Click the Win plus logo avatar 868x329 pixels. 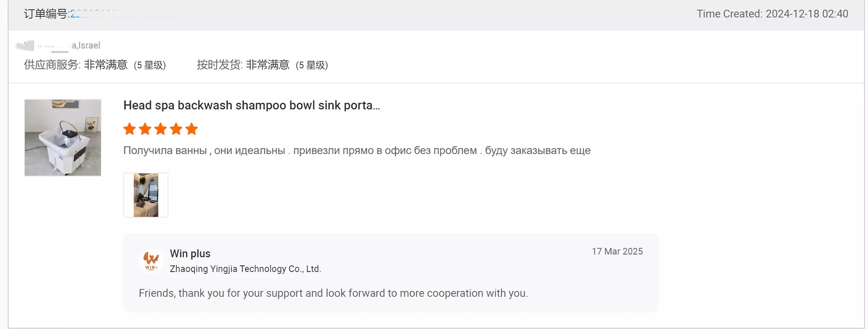point(151,261)
